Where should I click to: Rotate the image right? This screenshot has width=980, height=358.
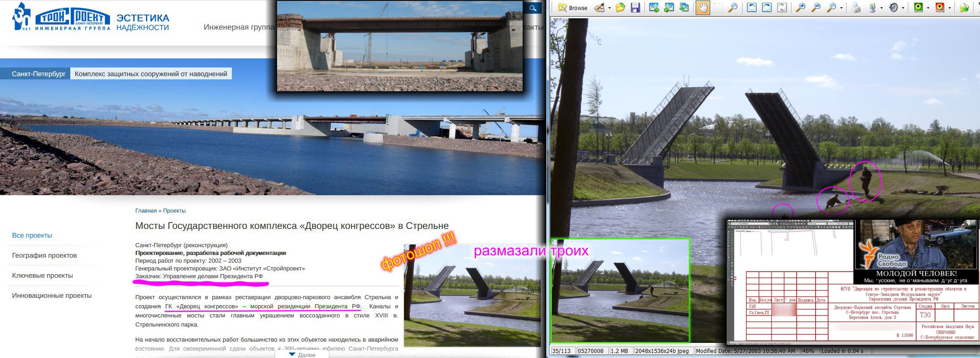(x=767, y=8)
